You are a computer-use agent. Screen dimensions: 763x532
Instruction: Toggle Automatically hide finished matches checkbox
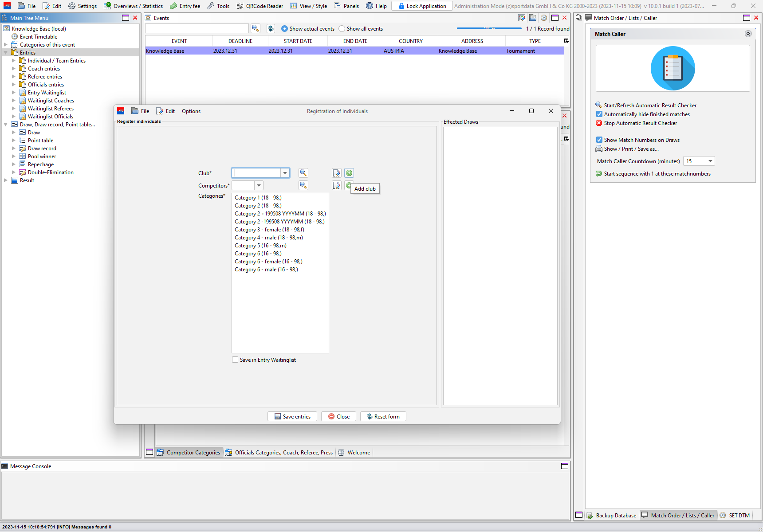[x=599, y=114]
